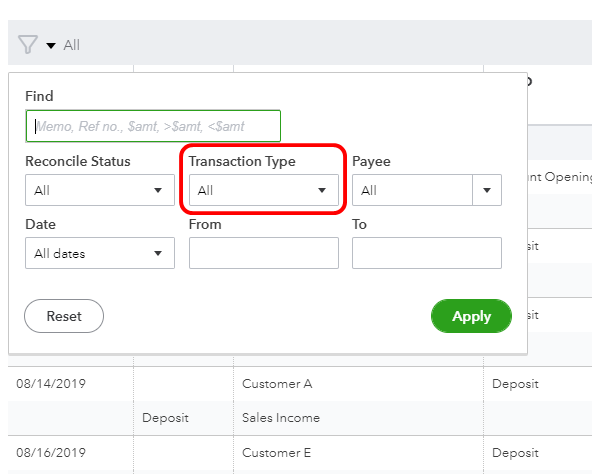
Task: Reset all filter settings
Action: (64, 316)
